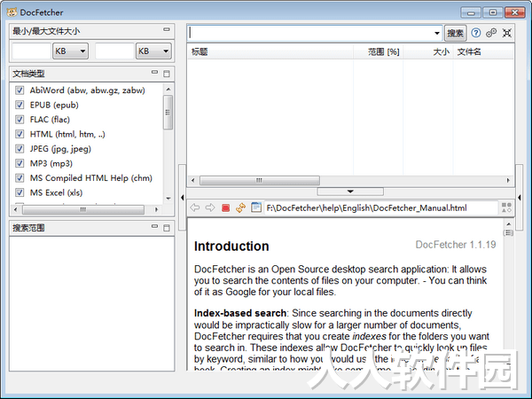
Task: Sort results by the title column
Action: click(270, 51)
